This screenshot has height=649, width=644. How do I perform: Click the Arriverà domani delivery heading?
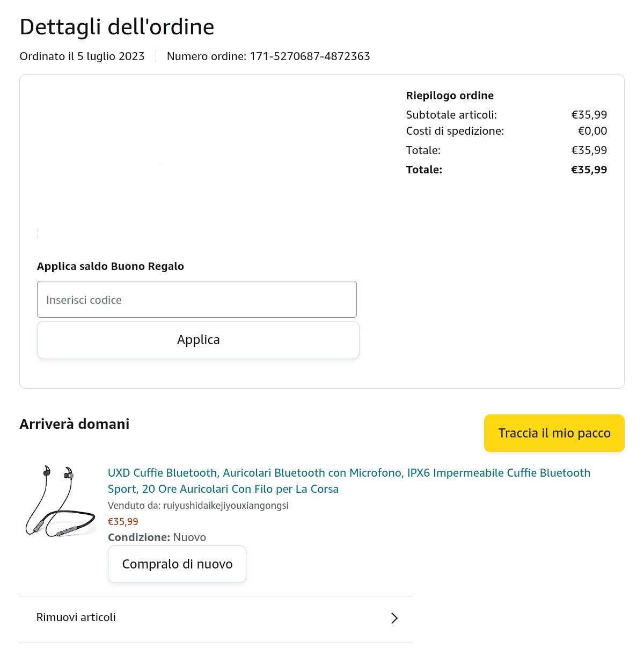pos(75,424)
